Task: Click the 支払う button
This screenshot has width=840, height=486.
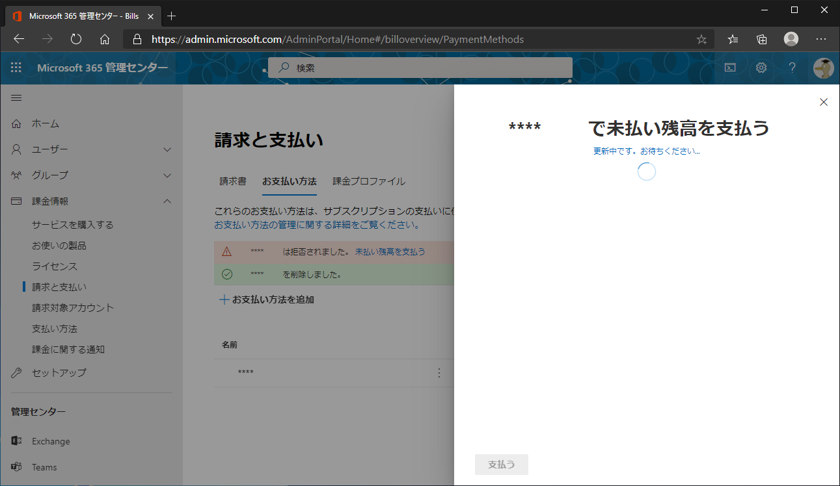Action: [501, 465]
